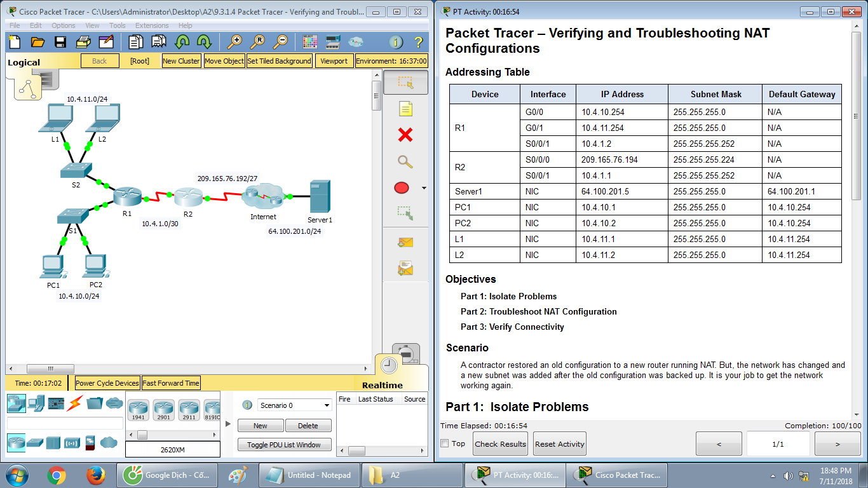Click the workspace horizontal scrollbar
Viewport: 868px width, 488px height.
(x=51, y=369)
